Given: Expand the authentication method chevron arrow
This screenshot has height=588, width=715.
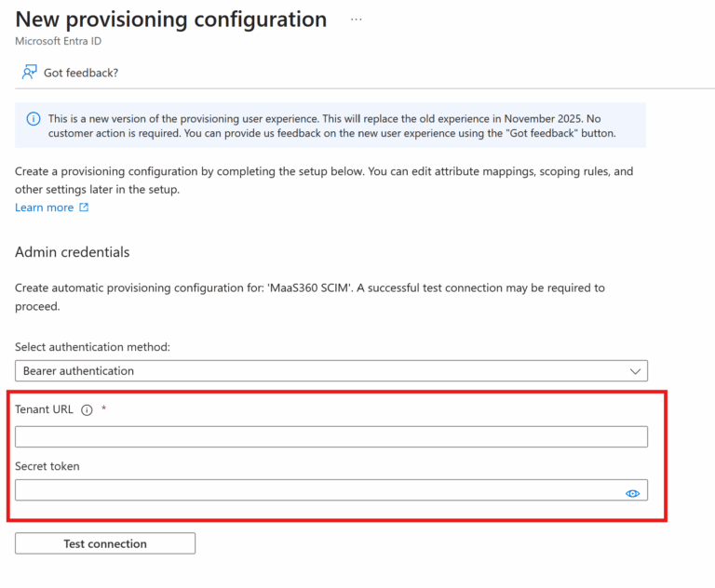Looking at the screenshot, I should pos(635,371).
